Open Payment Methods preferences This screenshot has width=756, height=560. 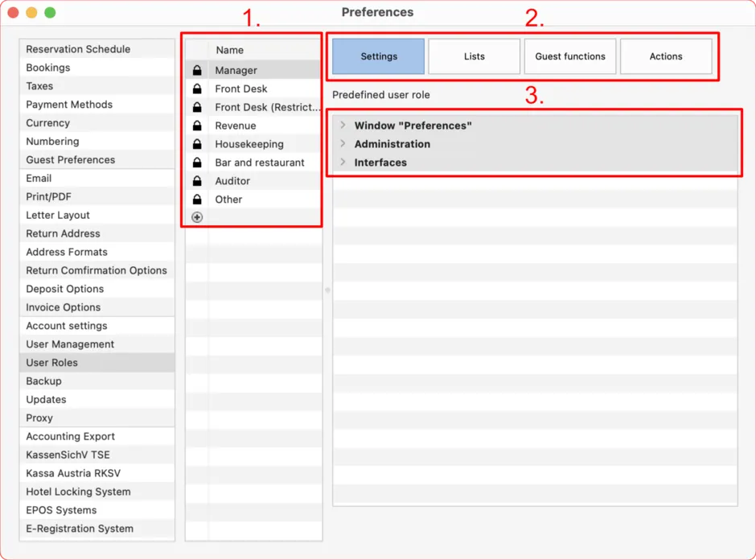(x=97, y=104)
